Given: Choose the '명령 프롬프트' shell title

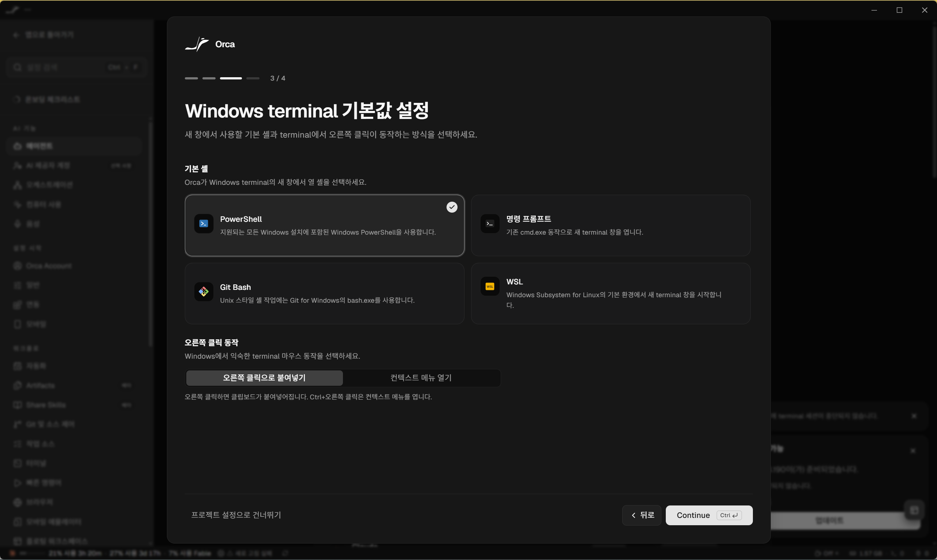Looking at the screenshot, I should (528, 219).
